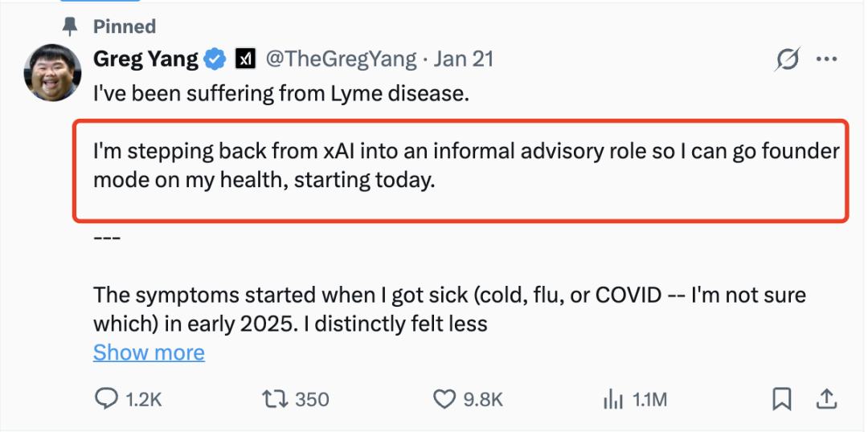The image size is (868, 432).
Task: Share the post via upload arrow icon
Action: coord(826,399)
